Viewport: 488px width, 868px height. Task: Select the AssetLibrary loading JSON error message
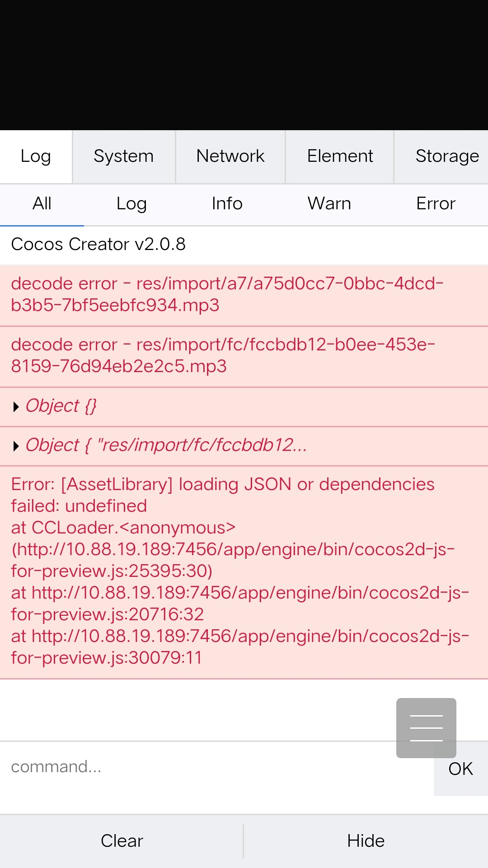(x=226, y=571)
